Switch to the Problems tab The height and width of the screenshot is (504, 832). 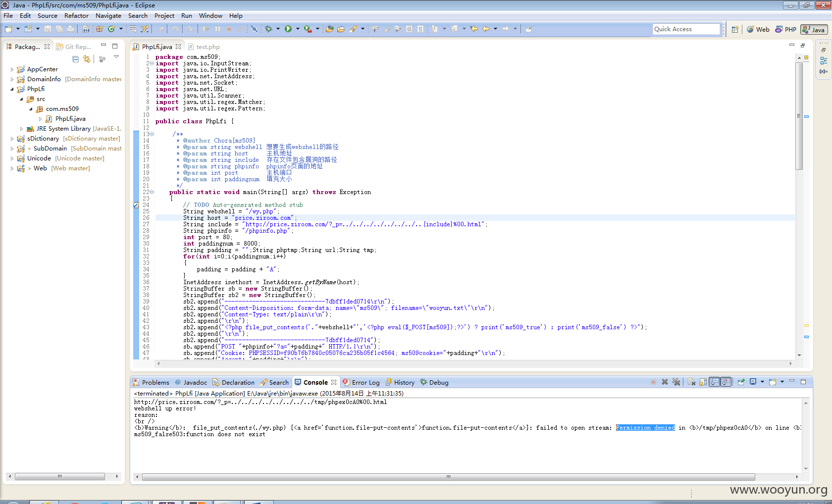[x=151, y=382]
